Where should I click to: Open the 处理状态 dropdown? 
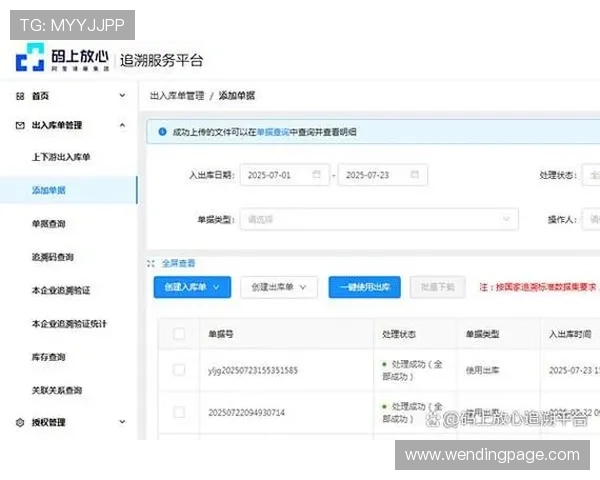coord(591,175)
